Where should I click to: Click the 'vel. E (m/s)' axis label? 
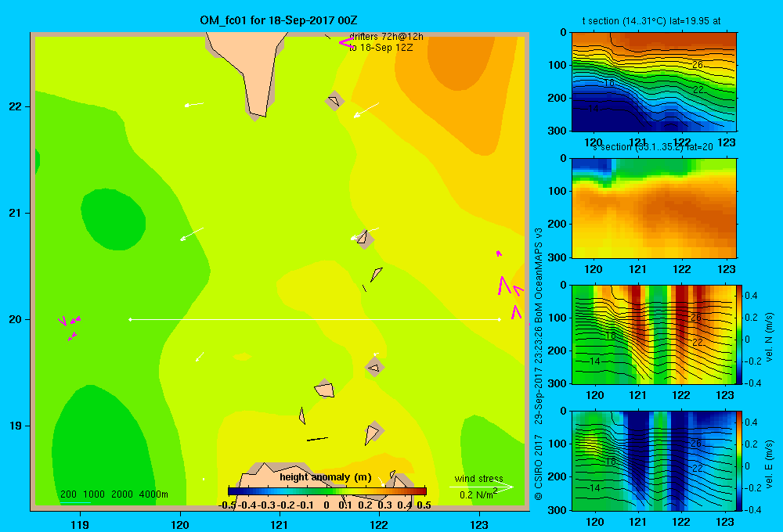click(x=769, y=462)
